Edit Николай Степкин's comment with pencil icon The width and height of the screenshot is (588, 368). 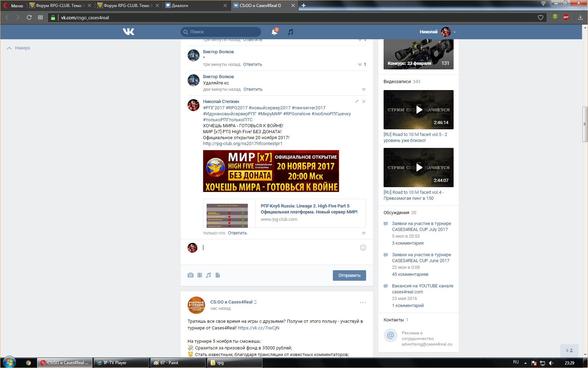coord(357,101)
